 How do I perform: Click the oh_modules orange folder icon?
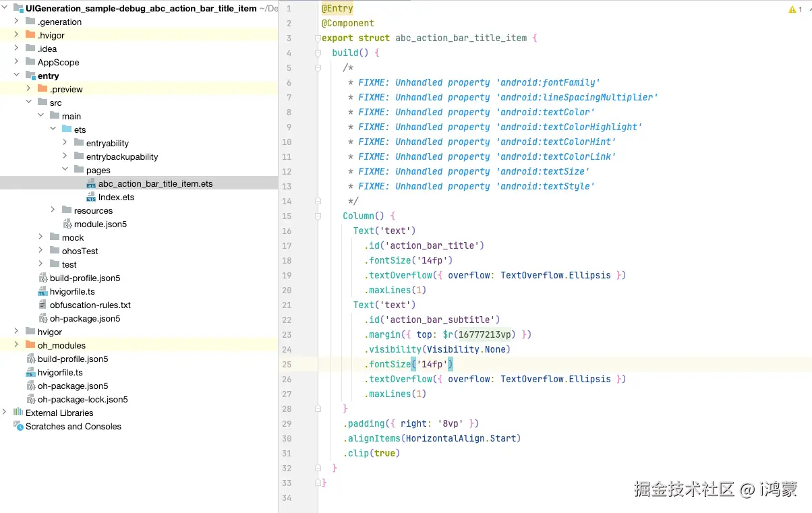point(30,344)
